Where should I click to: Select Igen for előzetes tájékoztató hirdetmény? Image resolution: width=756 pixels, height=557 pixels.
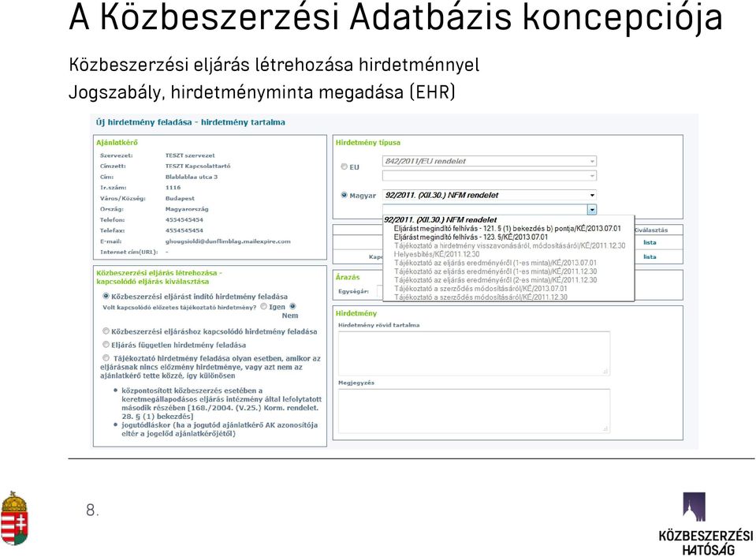point(264,306)
